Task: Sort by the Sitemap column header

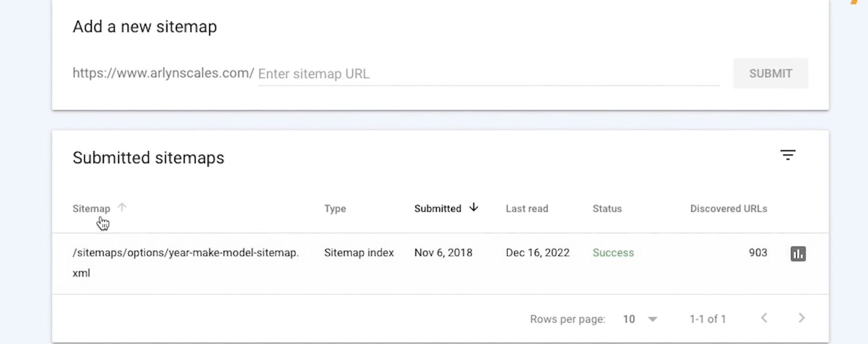Action: (x=91, y=209)
